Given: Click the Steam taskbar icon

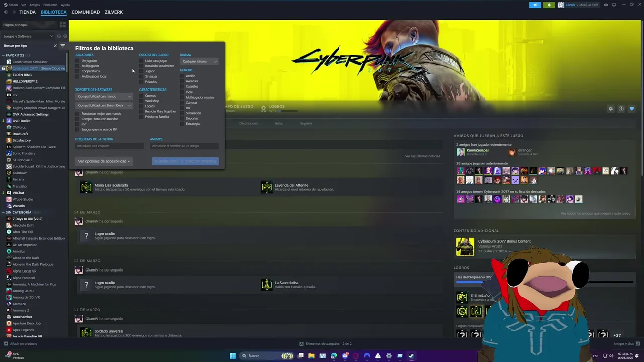Looking at the screenshot, I should click(411, 356).
